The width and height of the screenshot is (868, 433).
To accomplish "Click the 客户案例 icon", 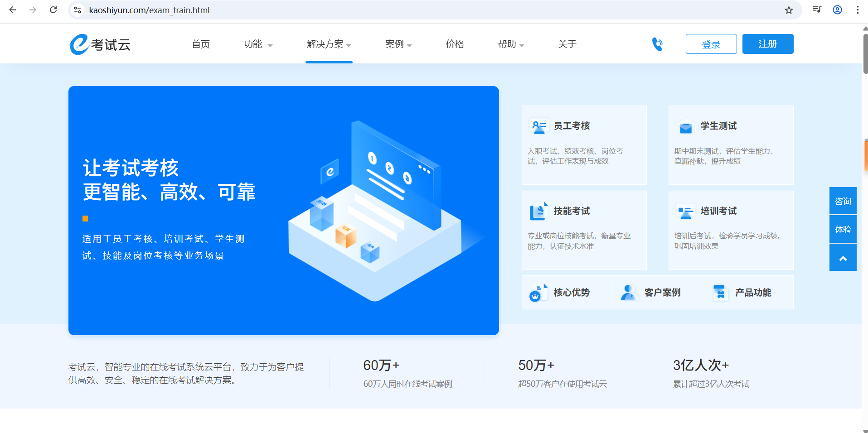I will (629, 293).
